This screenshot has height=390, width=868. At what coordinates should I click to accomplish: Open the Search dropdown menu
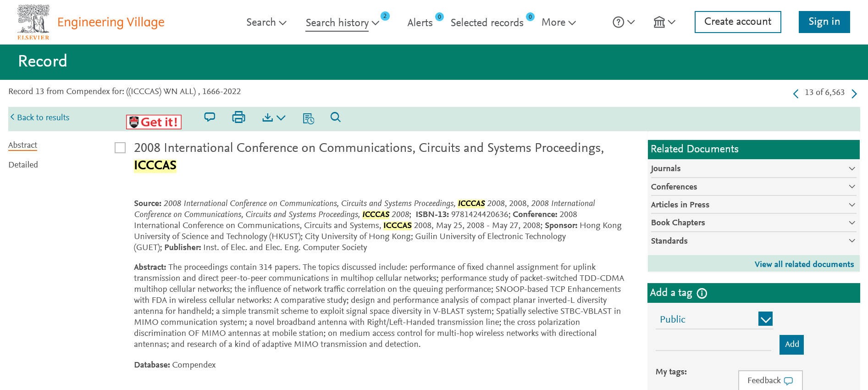point(266,22)
